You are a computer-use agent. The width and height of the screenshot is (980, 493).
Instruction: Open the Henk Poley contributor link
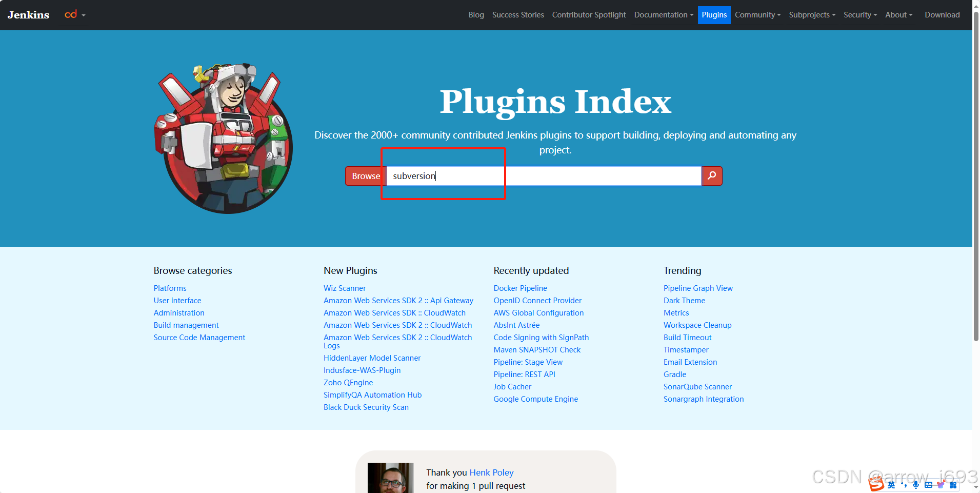491,472
